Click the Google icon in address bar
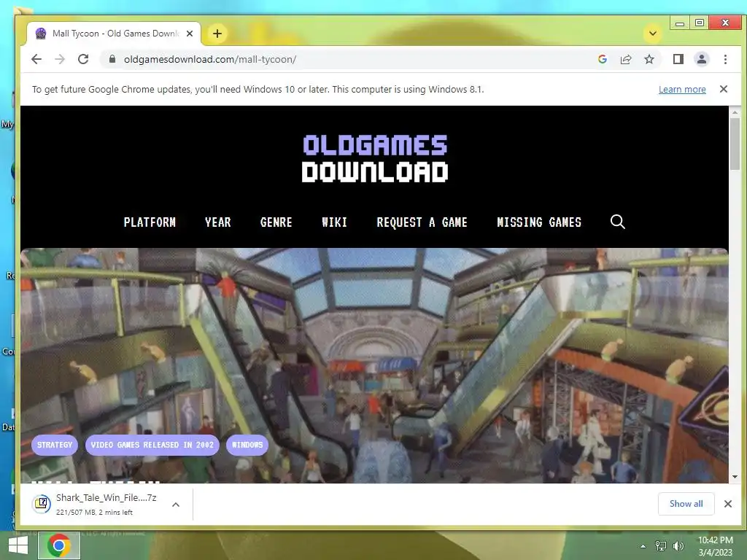 [x=602, y=59]
